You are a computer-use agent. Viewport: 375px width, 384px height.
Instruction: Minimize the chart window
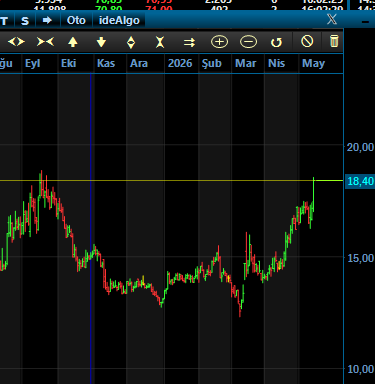365,22
